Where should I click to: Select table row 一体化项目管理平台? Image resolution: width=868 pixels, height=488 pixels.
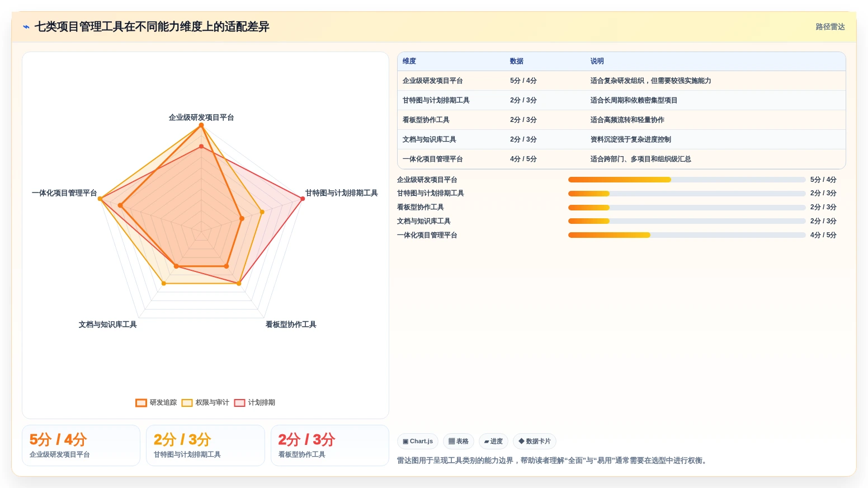[621, 159]
